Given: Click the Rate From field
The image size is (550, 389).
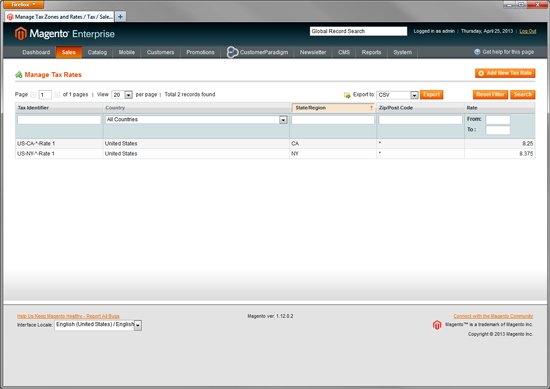Looking at the screenshot, I should [498, 120].
